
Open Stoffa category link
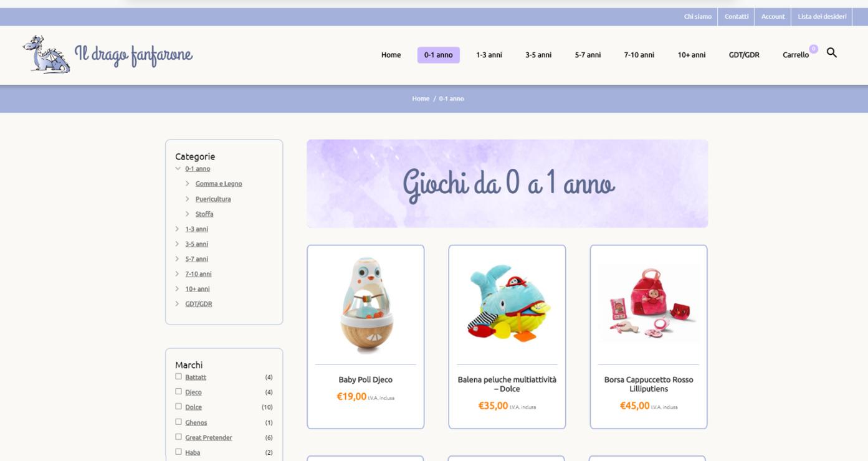tap(204, 214)
